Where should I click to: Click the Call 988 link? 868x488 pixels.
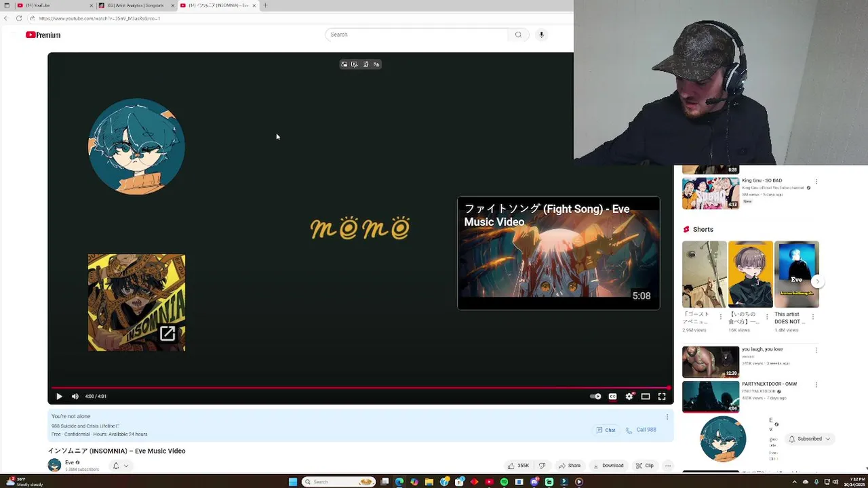(641, 430)
